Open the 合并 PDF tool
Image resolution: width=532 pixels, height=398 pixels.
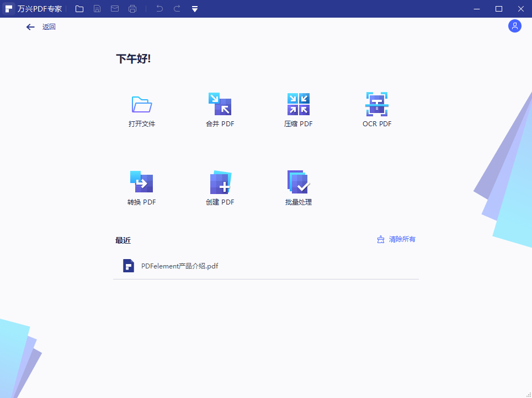point(220,108)
